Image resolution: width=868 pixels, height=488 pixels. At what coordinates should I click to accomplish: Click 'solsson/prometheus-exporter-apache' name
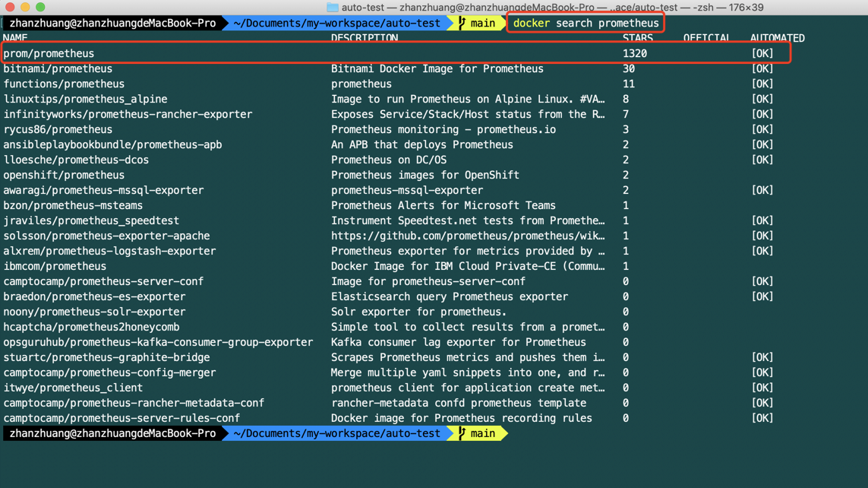pos(106,236)
